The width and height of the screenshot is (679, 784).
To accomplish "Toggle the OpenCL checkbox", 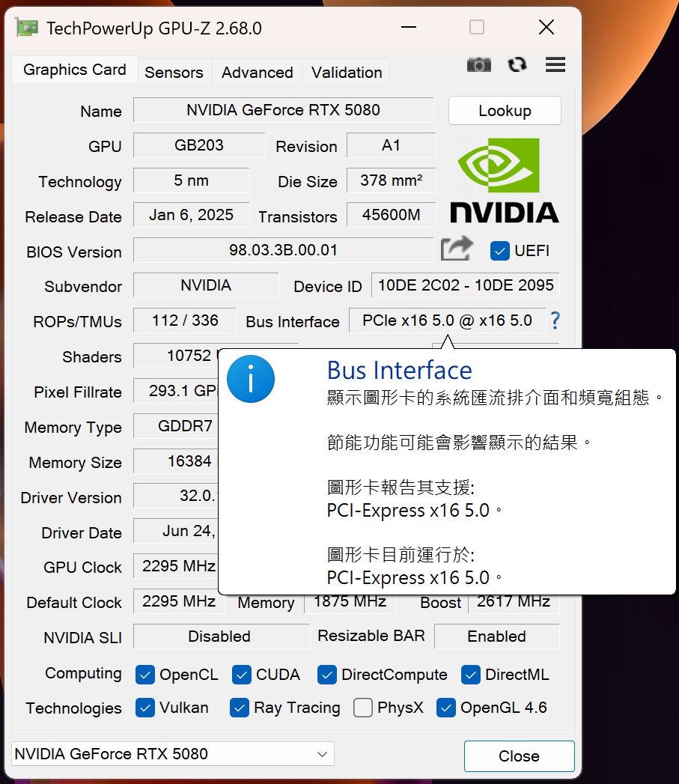I will pyautogui.click(x=145, y=675).
